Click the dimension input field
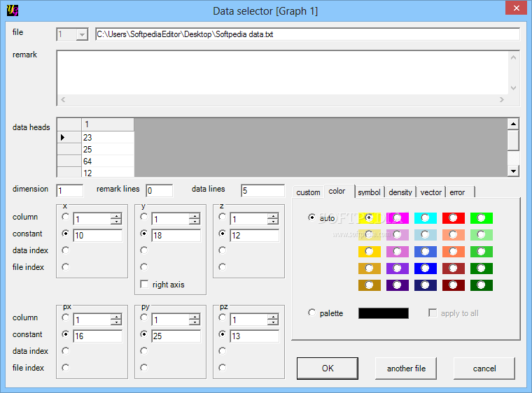The image size is (532, 393). tap(70, 191)
